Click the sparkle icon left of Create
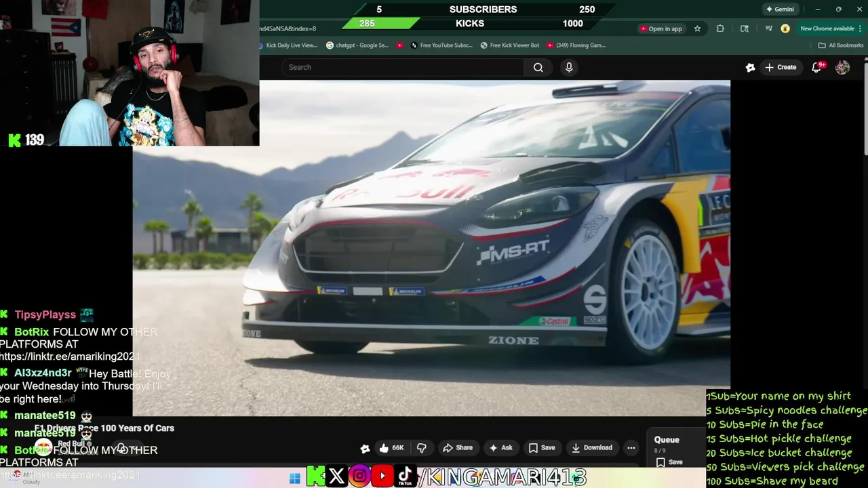 pyautogui.click(x=750, y=67)
